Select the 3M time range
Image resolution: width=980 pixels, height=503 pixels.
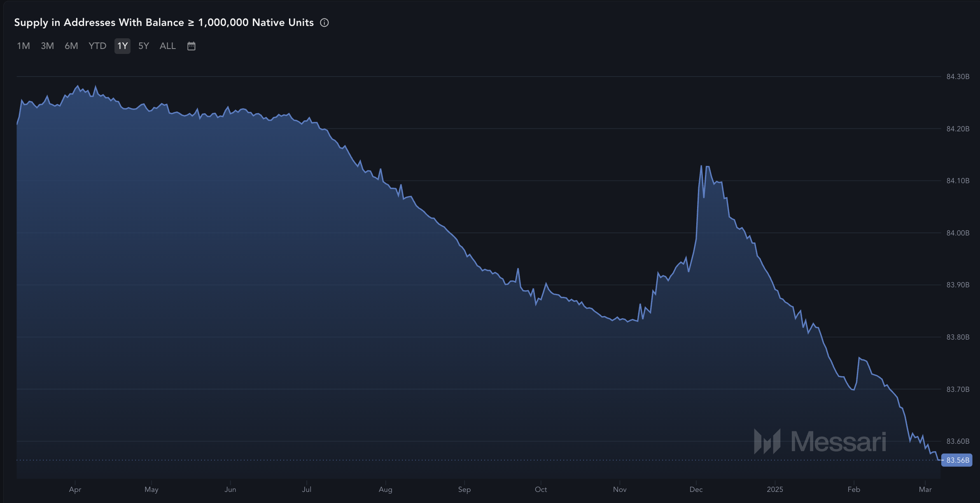tap(47, 46)
